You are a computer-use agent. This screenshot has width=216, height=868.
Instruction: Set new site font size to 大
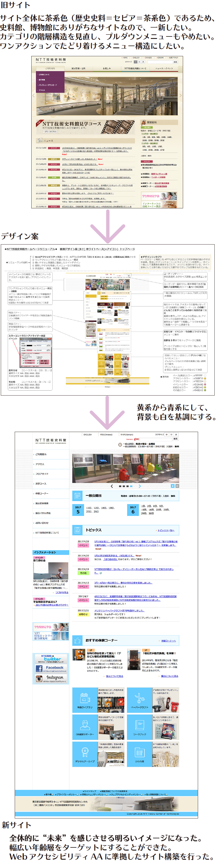click(x=176, y=435)
